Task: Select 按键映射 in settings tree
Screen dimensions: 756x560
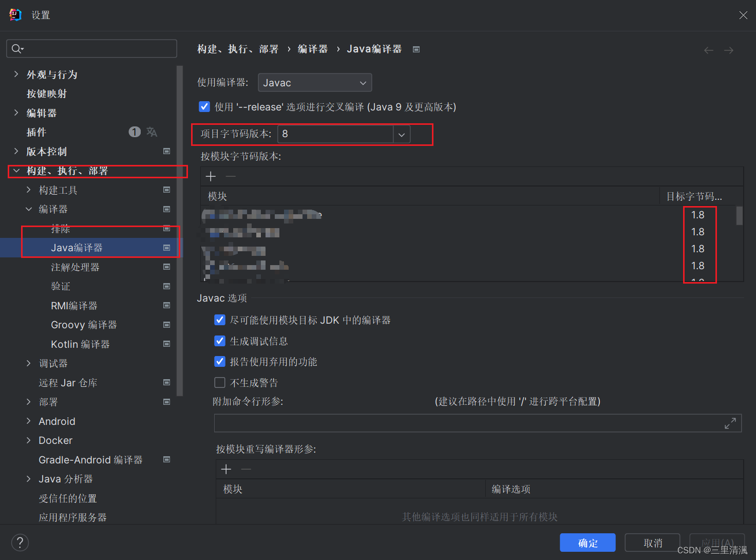Action: (x=47, y=94)
